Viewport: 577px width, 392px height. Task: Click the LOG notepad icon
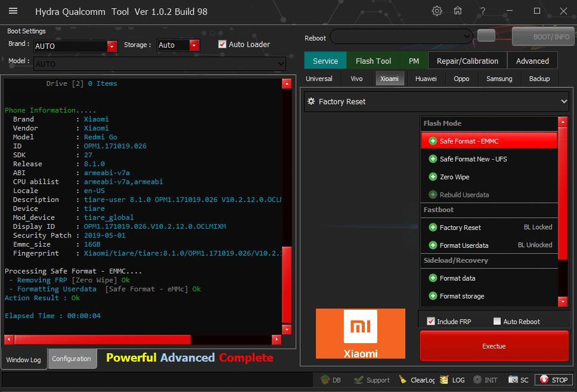(x=444, y=379)
